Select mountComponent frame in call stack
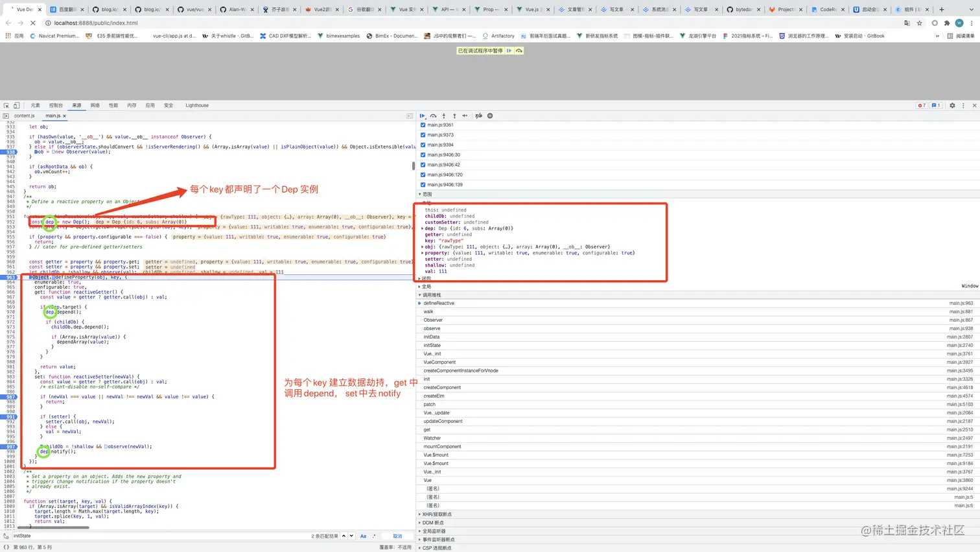 tap(697, 446)
